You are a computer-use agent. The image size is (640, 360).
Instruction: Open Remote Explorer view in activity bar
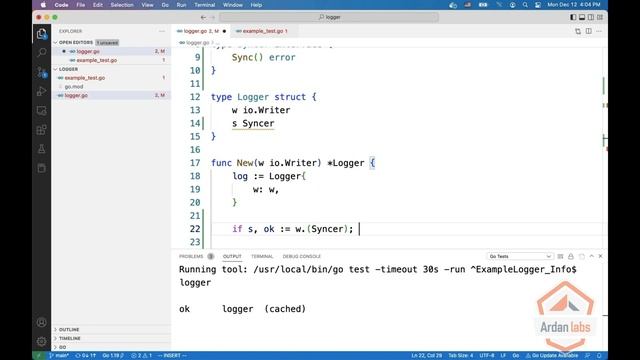pos(42,111)
